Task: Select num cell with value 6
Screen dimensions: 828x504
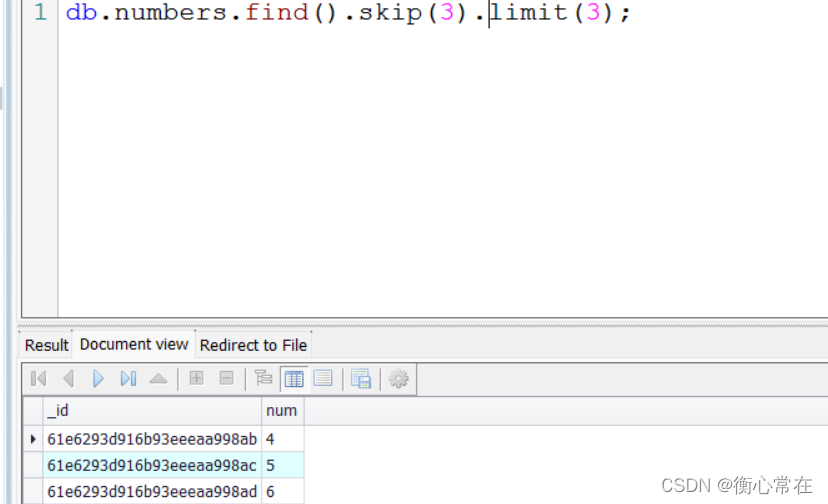Action: point(283,492)
